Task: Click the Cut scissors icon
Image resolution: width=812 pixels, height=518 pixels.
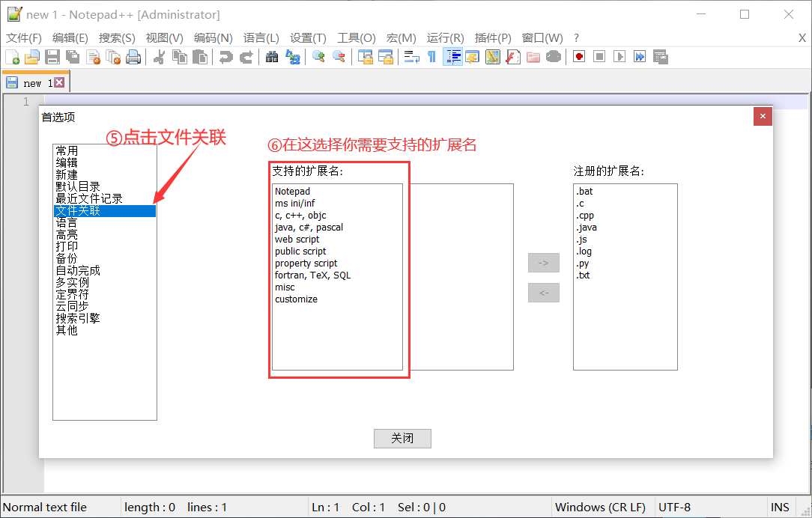Action: click(159, 57)
